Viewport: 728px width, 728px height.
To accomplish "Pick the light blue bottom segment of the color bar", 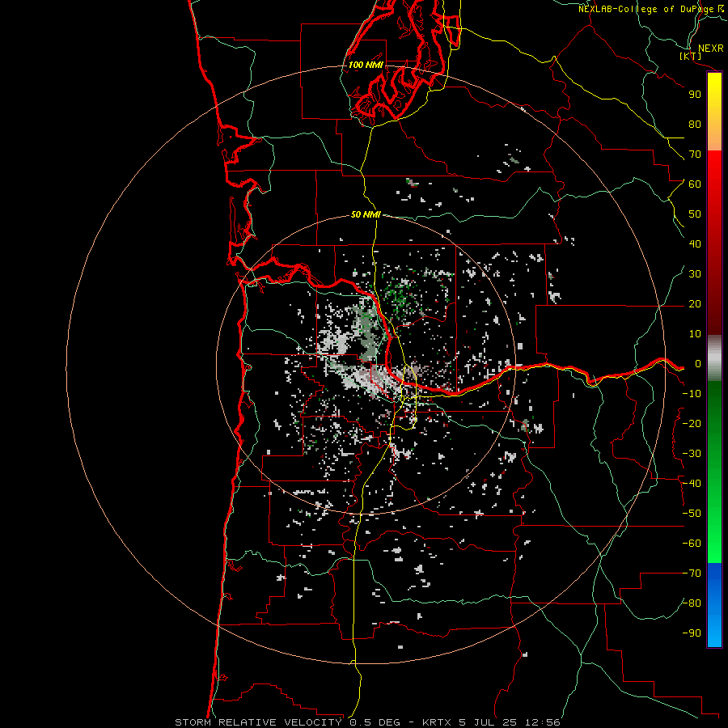I will [714, 632].
